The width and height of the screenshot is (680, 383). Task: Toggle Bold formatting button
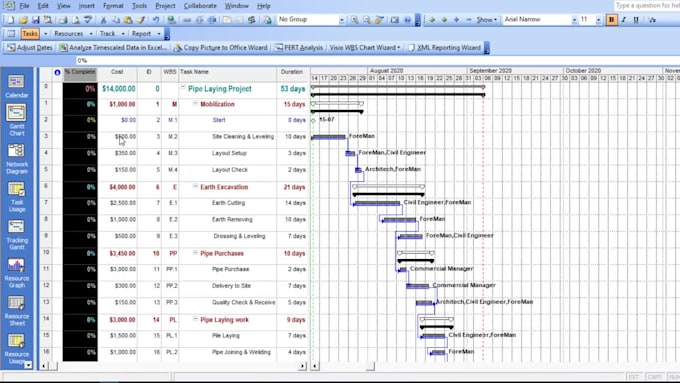[611, 20]
